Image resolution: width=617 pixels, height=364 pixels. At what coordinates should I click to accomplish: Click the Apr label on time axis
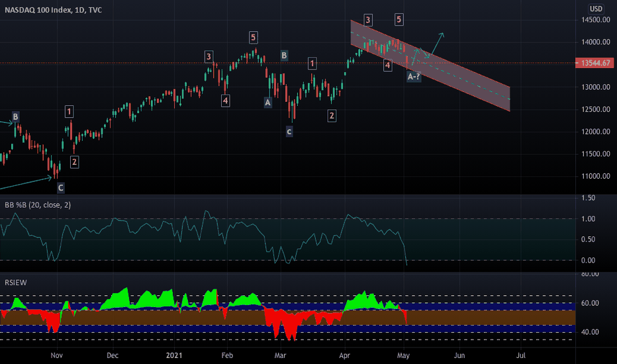pyautogui.click(x=344, y=355)
